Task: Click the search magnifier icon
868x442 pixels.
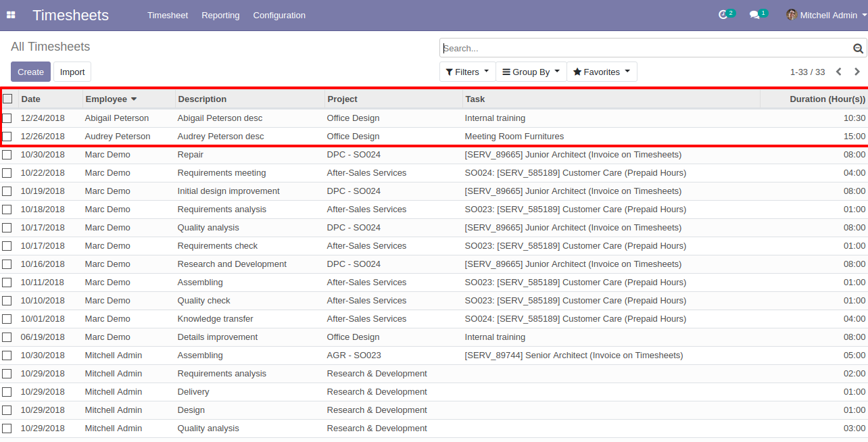Action: tap(858, 49)
